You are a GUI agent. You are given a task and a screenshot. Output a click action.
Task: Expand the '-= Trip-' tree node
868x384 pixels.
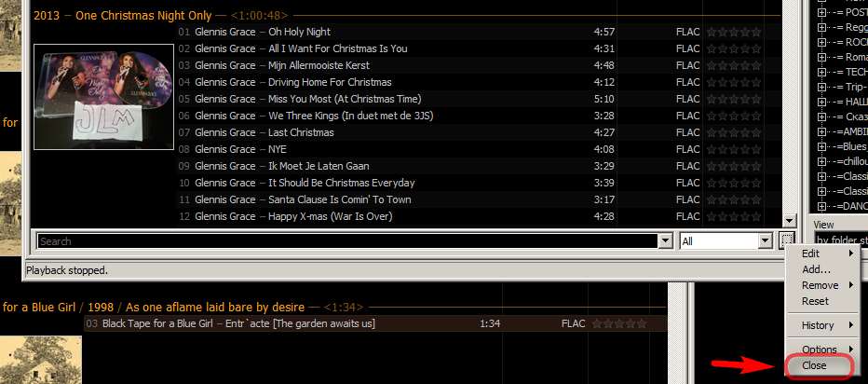pyautogui.click(x=821, y=87)
